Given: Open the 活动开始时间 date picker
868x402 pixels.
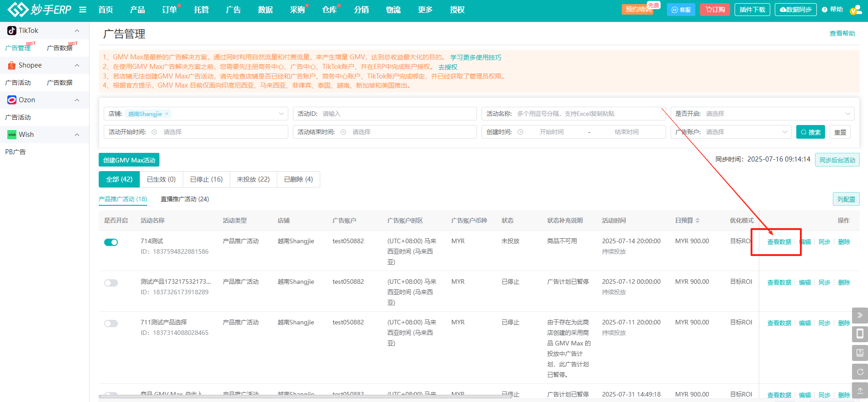Looking at the screenshot, I should pyautogui.click(x=196, y=132).
